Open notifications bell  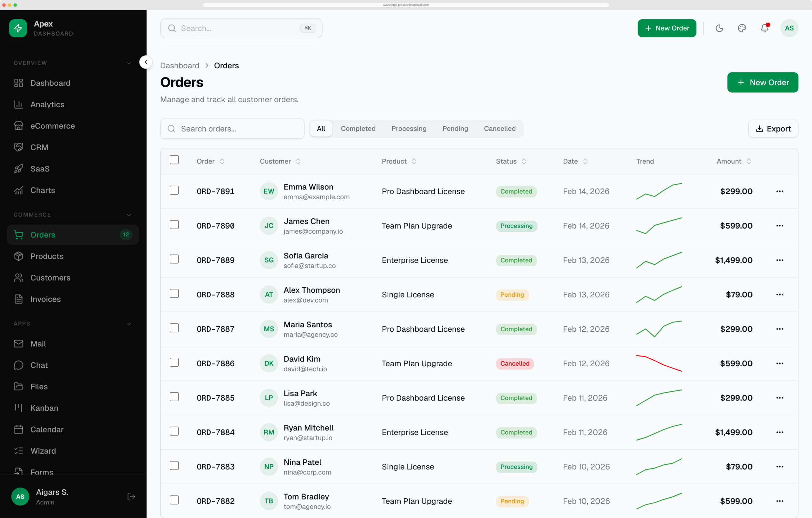click(x=764, y=28)
